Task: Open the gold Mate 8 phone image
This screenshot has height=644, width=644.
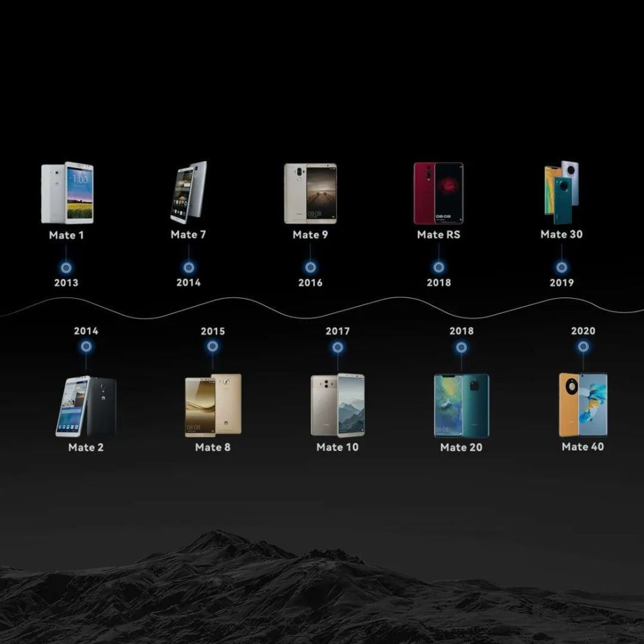Action: coord(213,405)
